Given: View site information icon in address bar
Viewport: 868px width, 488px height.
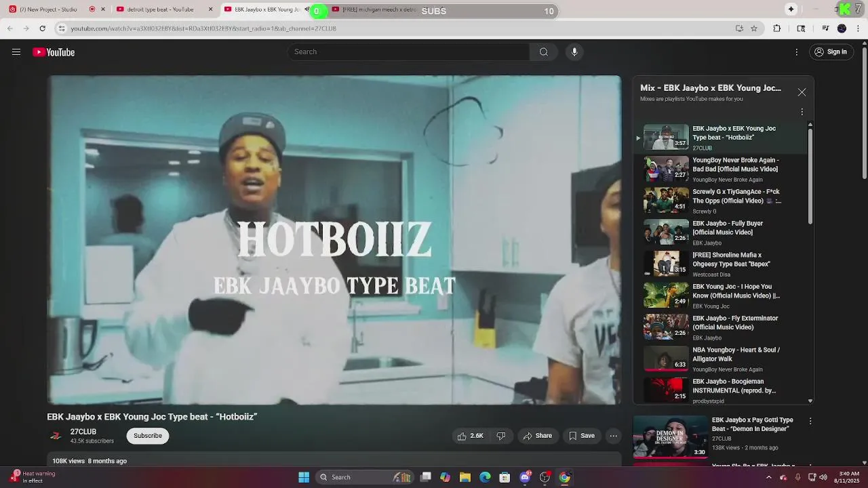Looking at the screenshot, I should point(62,28).
